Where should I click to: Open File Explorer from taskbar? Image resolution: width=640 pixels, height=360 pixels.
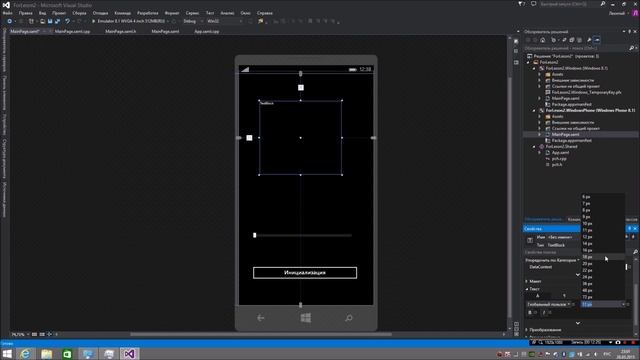click(x=46, y=354)
